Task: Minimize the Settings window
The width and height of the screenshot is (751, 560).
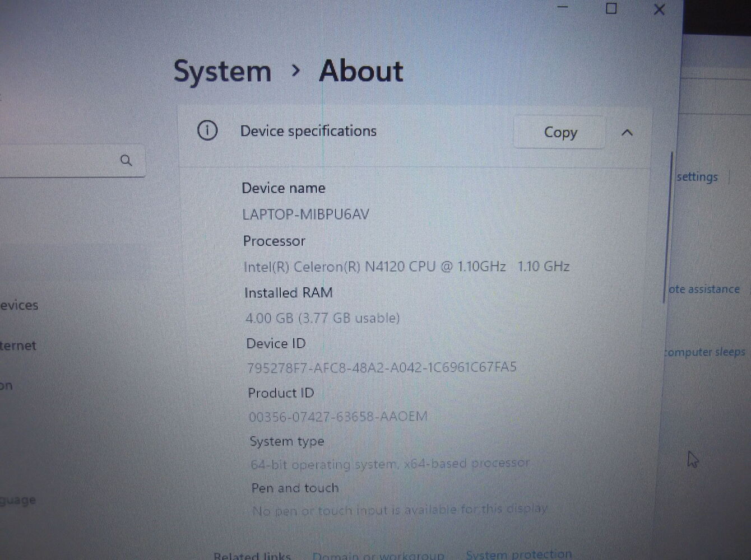Action: tap(563, 7)
